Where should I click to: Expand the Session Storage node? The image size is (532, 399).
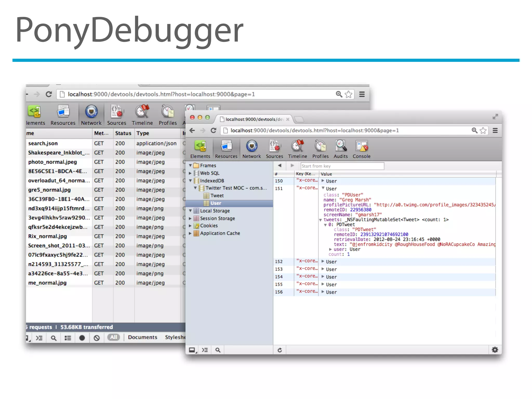(190, 218)
